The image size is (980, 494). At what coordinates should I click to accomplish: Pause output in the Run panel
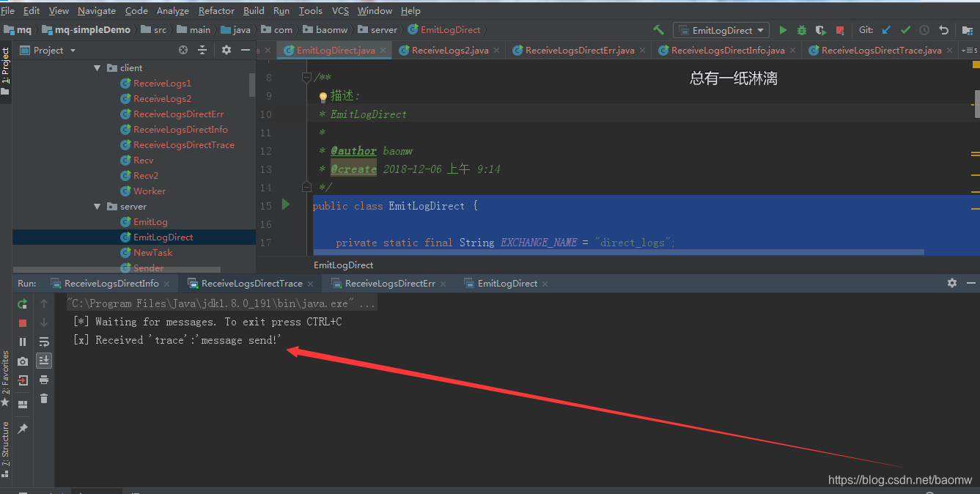coord(23,342)
